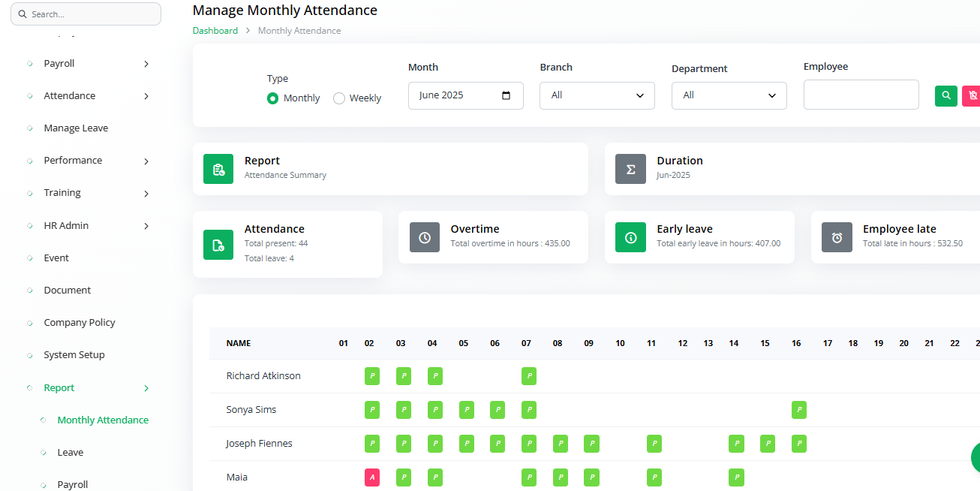Open Document in the sidebar
The image size is (980, 491).
click(x=68, y=290)
